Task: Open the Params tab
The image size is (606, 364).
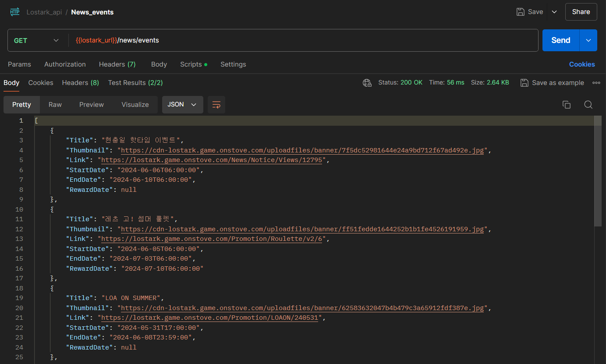Action: click(x=19, y=64)
